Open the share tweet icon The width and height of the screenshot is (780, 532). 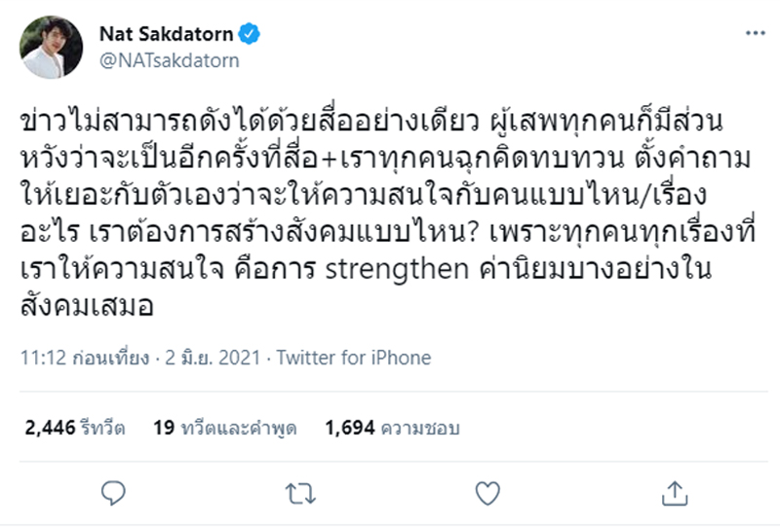coord(670,490)
